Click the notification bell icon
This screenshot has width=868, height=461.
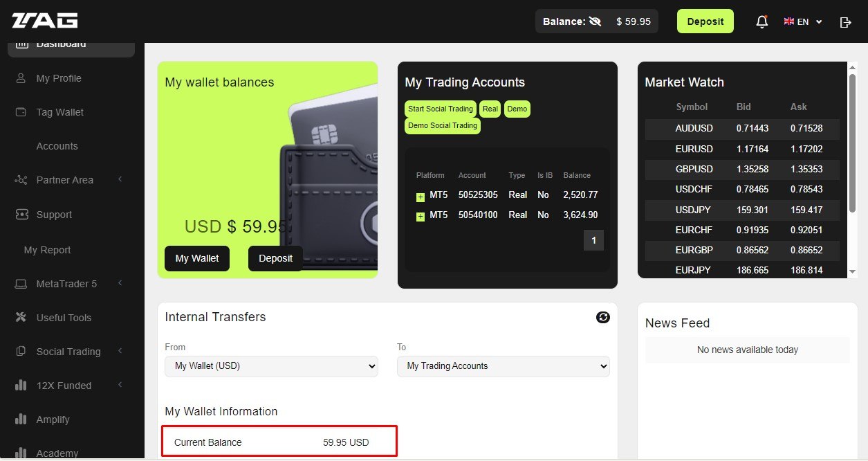(x=761, y=21)
